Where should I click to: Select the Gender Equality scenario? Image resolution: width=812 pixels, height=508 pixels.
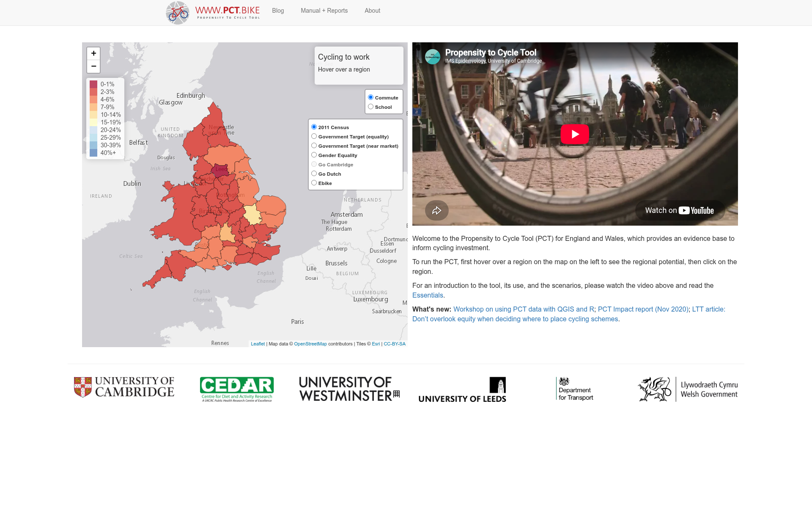click(314, 155)
